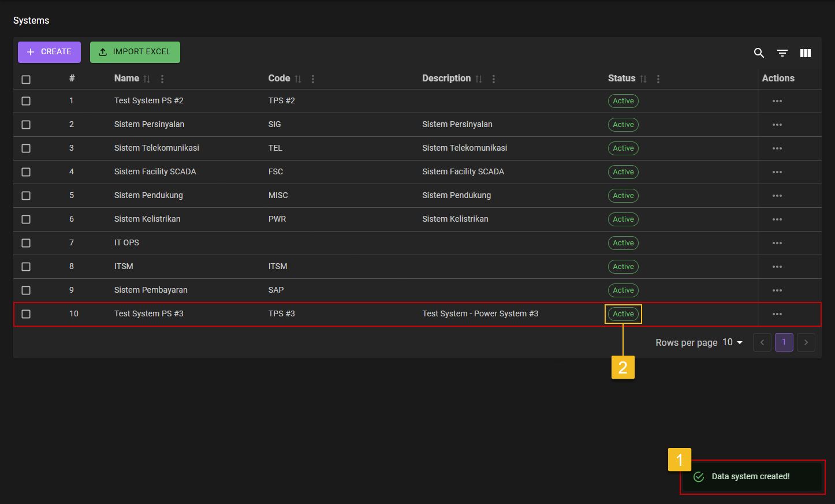Toggle the select-all header checkbox
This screenshot has width=835, height=504.
point(26,80)
